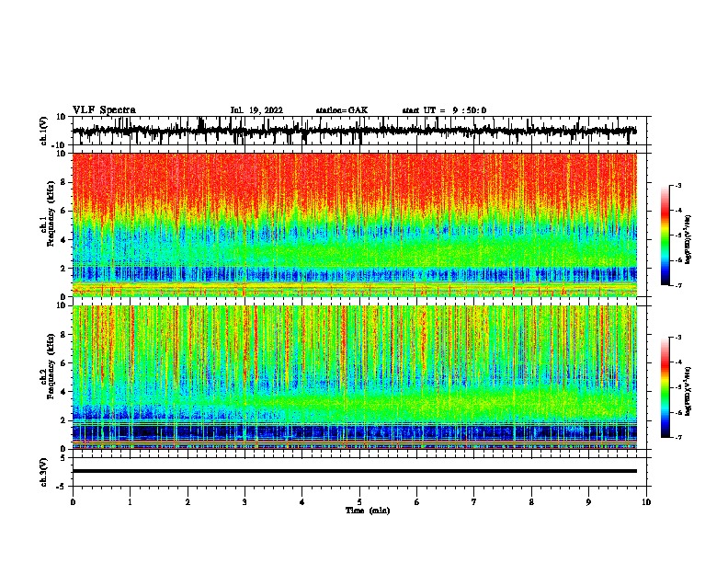Image resolution: width=728 pixels, height=563 pixels.
Task: Click the "Time (min)" x-axis label
Action: pos(368,511)
